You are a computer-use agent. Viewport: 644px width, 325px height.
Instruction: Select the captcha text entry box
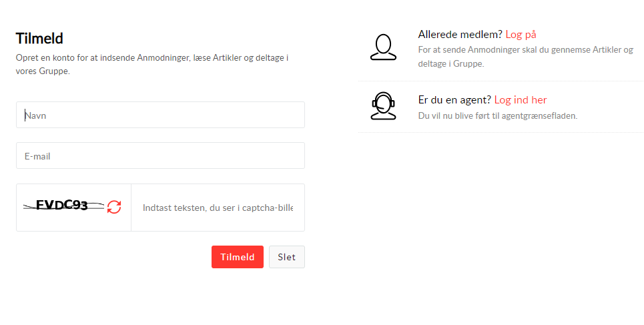click(x=218, y=208)
